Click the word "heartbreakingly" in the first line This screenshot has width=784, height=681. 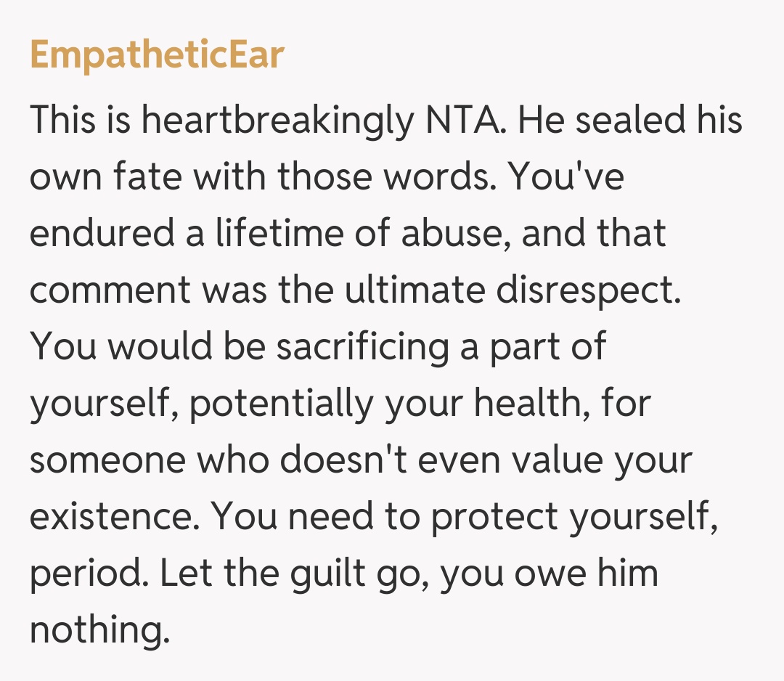277,122
